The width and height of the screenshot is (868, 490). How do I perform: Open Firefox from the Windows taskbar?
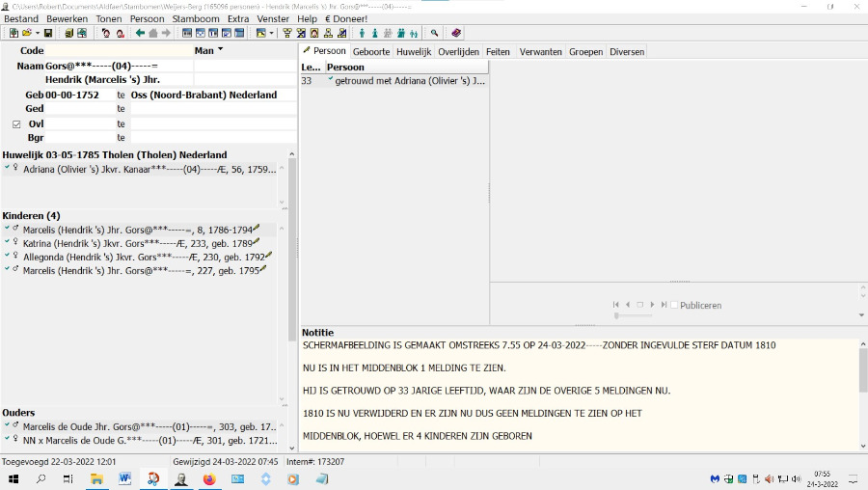pos(208,478)
